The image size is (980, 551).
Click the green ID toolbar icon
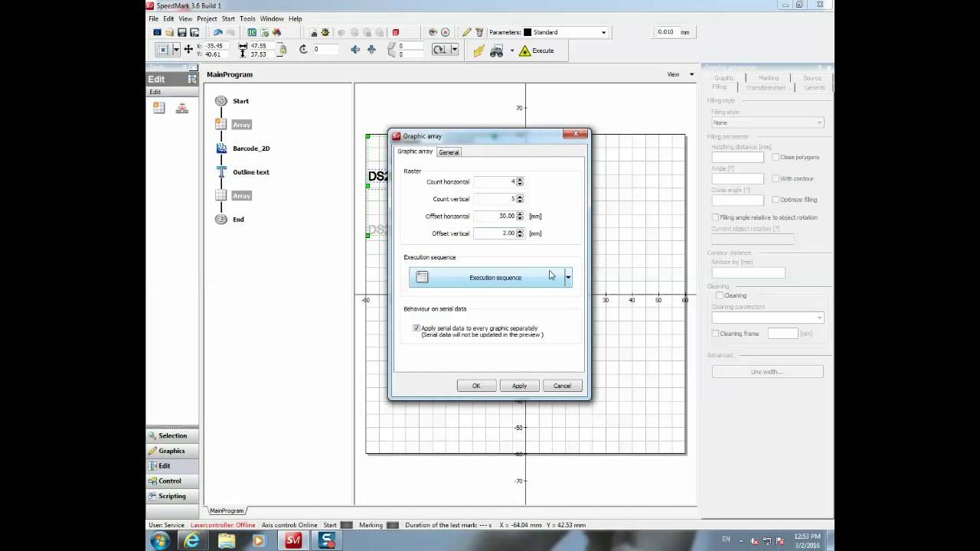tap(252, 32)
